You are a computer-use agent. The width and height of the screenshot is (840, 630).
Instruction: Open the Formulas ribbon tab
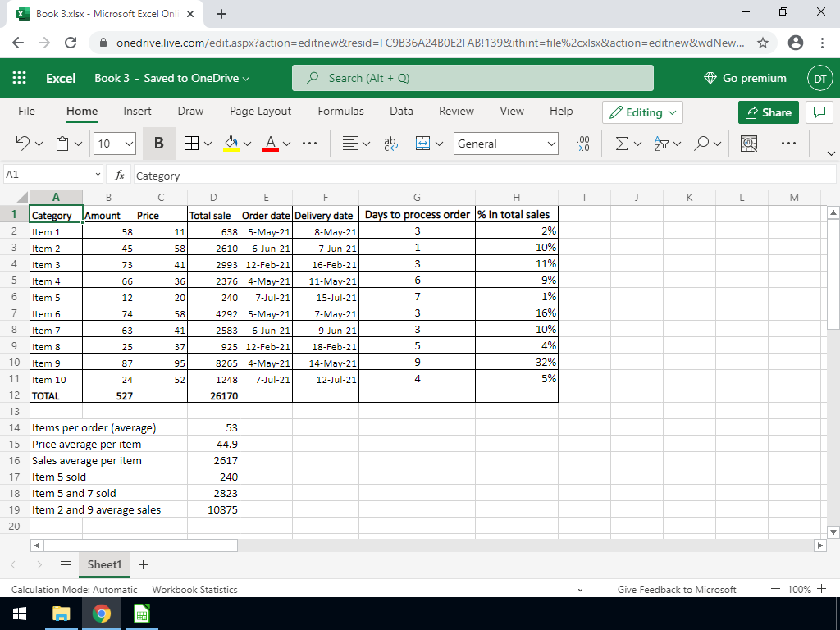coord(340,111)
